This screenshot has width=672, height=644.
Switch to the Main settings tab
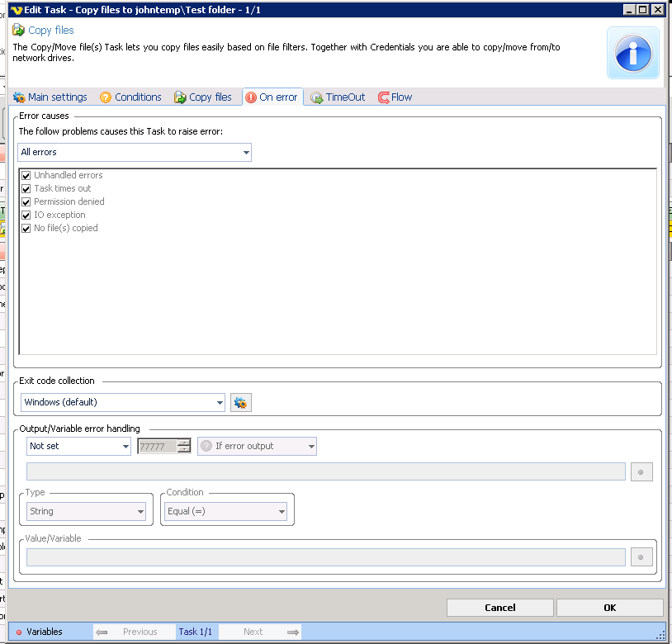point(50,97)
